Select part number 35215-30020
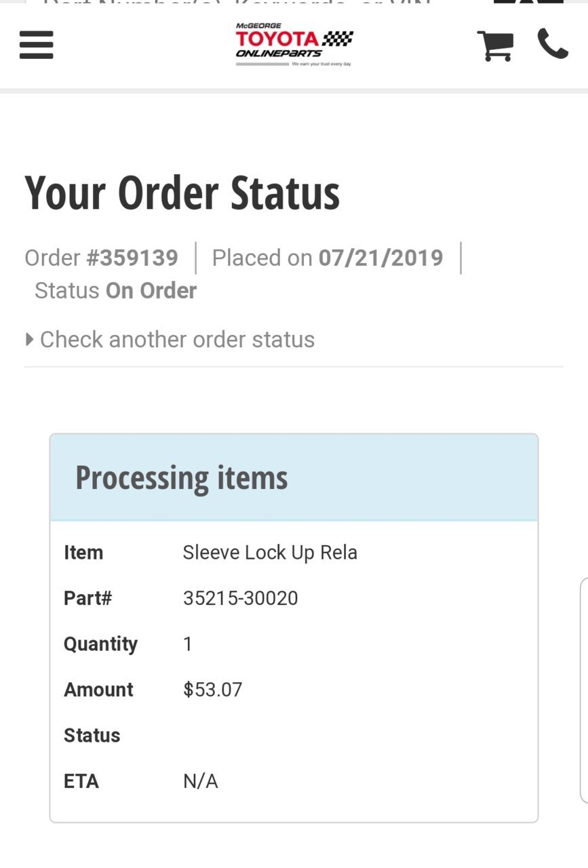 (x=241, y=598)
